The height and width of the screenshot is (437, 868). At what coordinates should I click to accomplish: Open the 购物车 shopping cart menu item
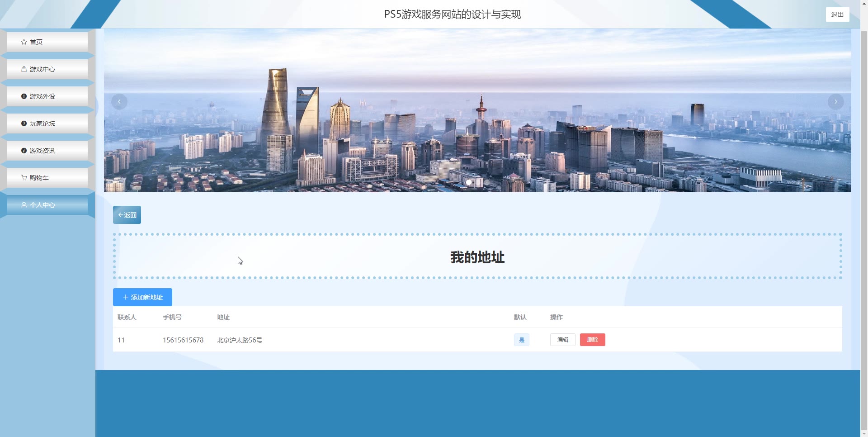47,178
